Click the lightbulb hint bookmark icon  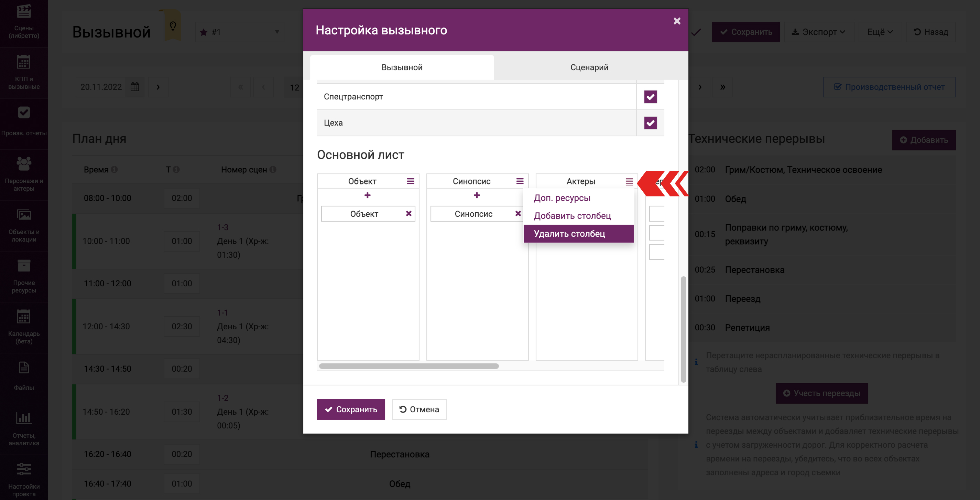coord(173,26)
